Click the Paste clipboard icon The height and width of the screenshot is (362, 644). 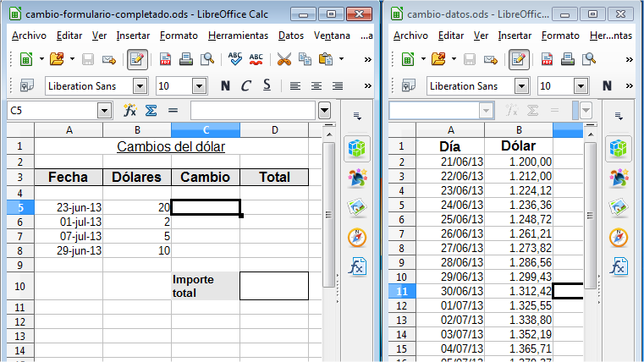(x=326, y=59)
